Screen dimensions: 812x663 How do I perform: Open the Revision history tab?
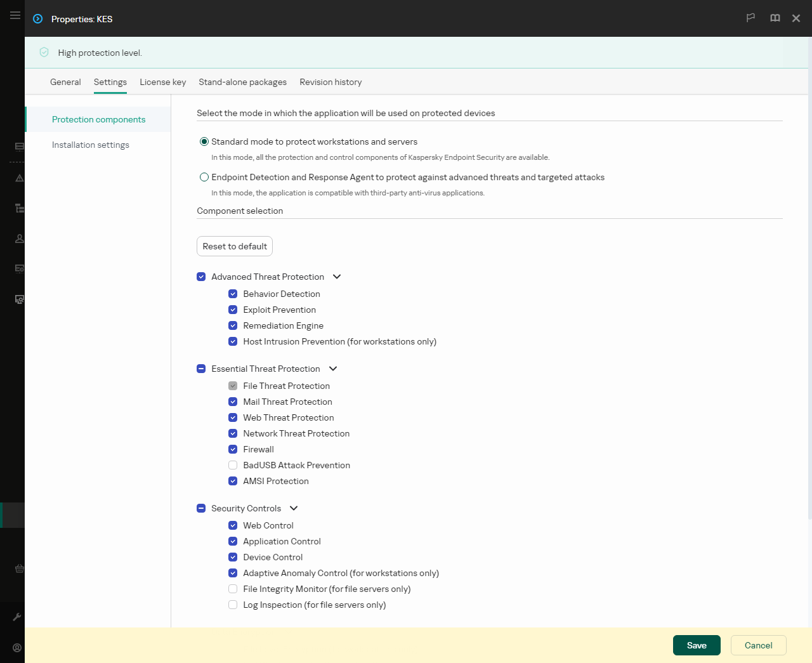(331, 82)
